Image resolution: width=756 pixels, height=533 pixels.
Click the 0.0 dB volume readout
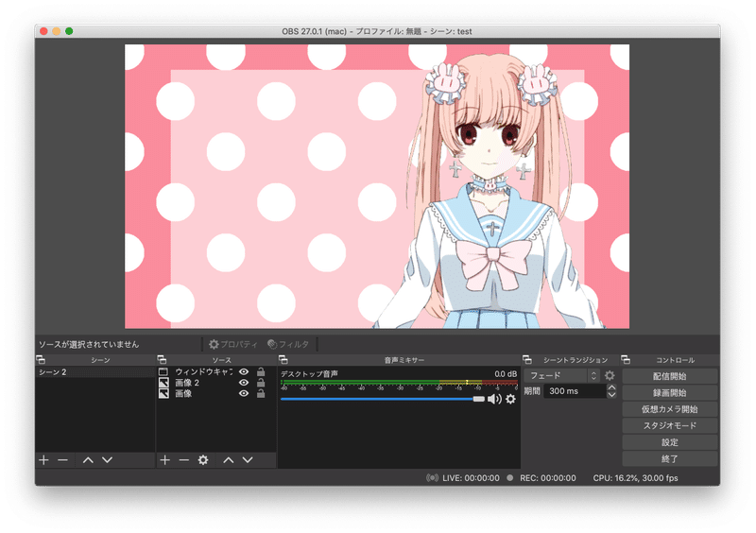pos(506,374)
